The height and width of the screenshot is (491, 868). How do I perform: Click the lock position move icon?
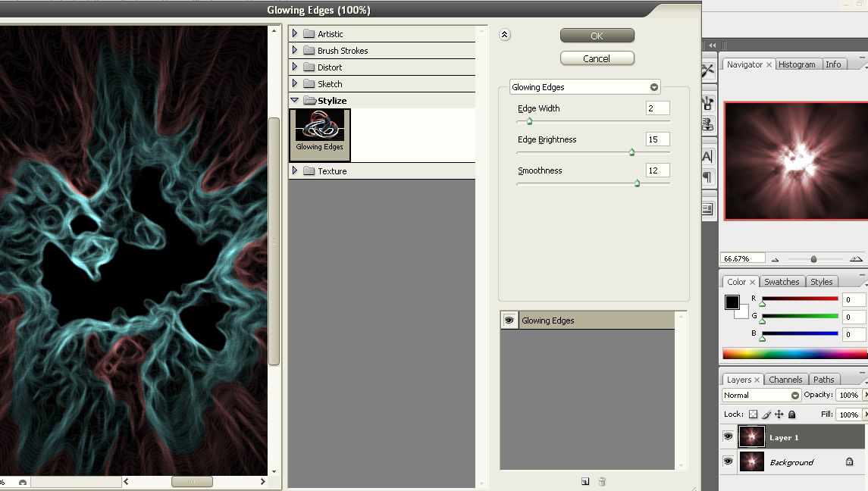pyautogui.click(x=779, y=414)
